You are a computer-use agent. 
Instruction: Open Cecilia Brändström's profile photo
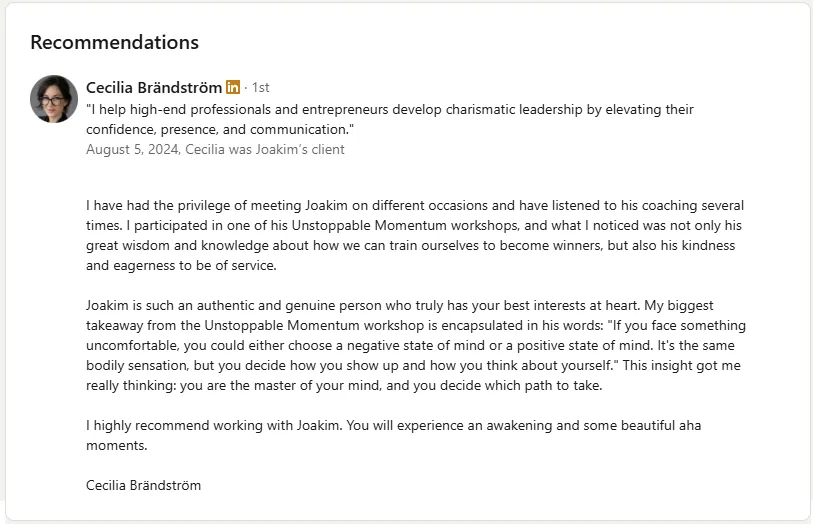tap(54, 99)
